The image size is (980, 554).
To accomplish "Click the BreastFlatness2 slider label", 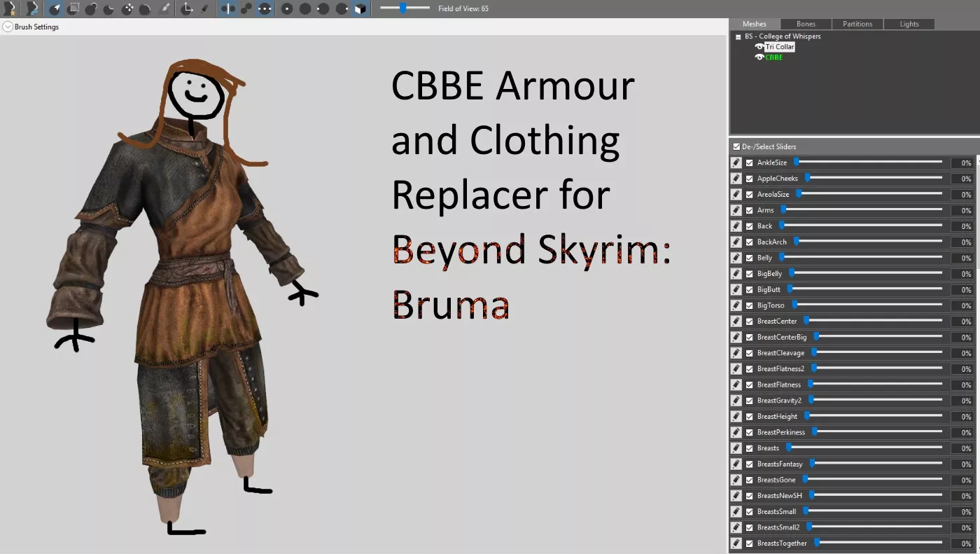I will pos(781,368).
